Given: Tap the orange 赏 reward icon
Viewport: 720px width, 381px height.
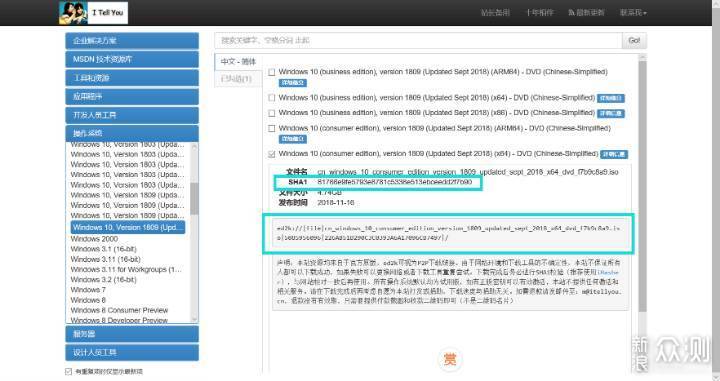Looking at the screenshot, I should pos(450,359).
